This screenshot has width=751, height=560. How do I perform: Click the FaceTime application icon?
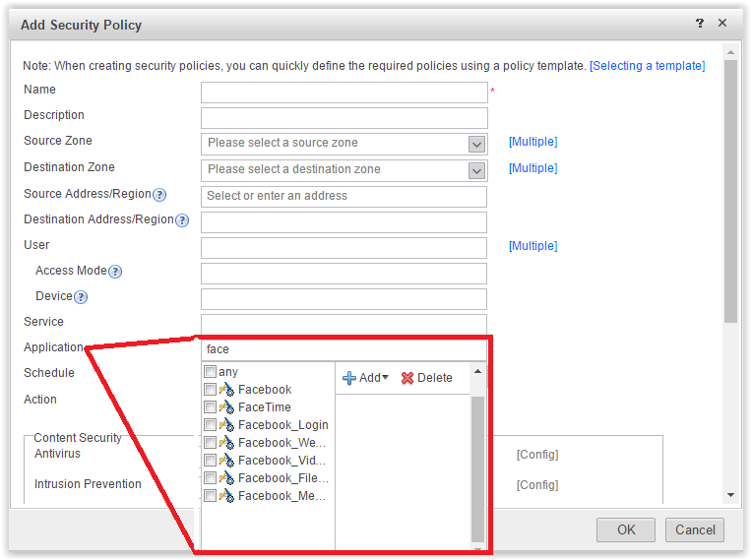click(x=226, y=407)
